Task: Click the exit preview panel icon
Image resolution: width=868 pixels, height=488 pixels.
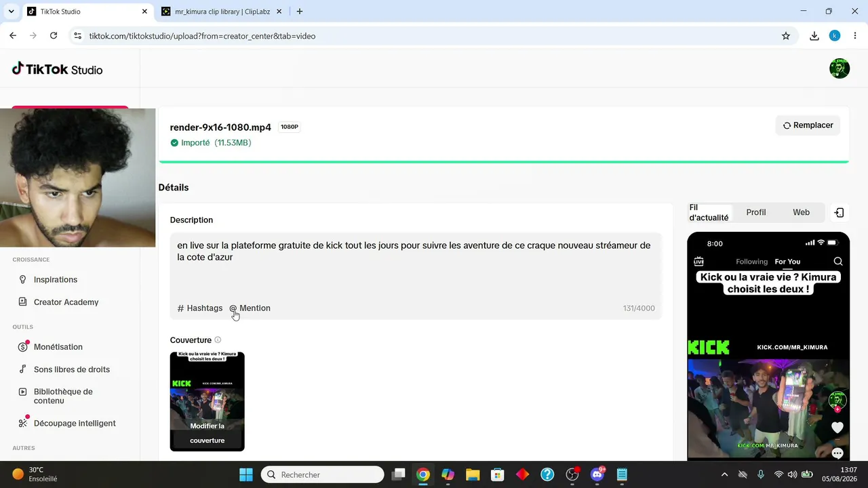Action: coord(839,213)
